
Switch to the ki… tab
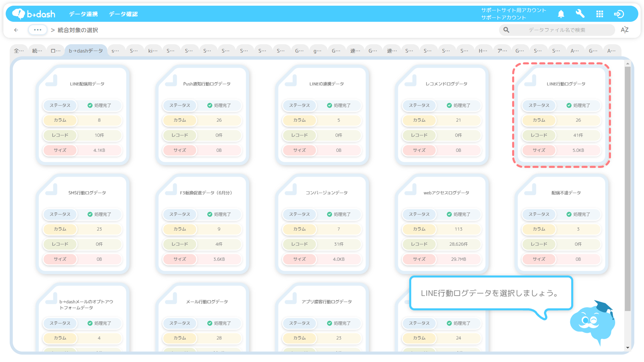coord(153,51)
